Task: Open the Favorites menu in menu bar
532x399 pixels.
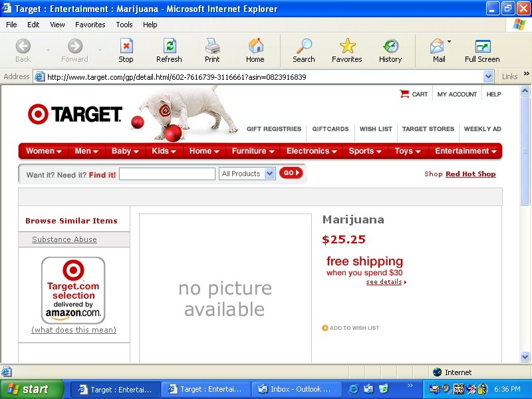Action: point(90,25)
